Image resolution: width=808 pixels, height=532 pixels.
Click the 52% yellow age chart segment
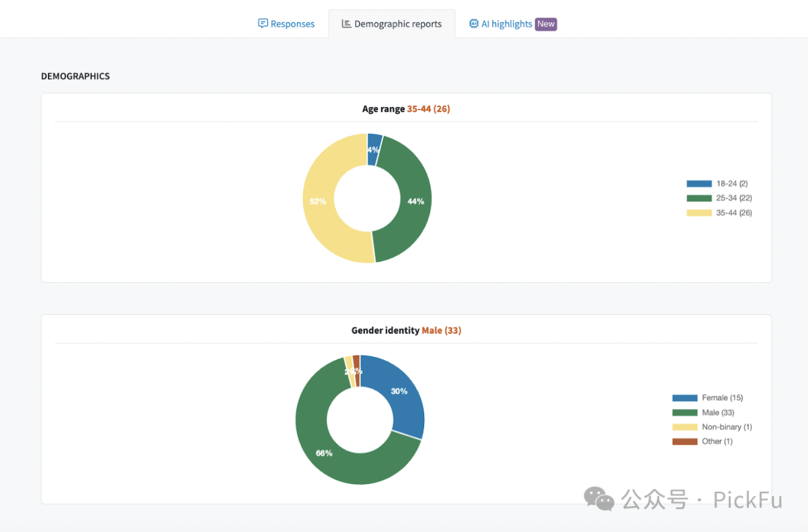point(318,202)
